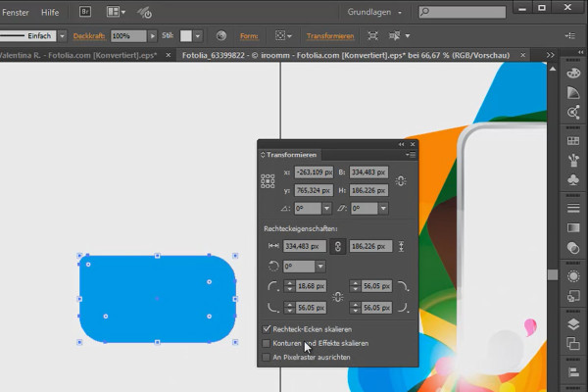588x392 pixels.
Task: Click the reference point locator grid
Action: click(x=268, y=181)
